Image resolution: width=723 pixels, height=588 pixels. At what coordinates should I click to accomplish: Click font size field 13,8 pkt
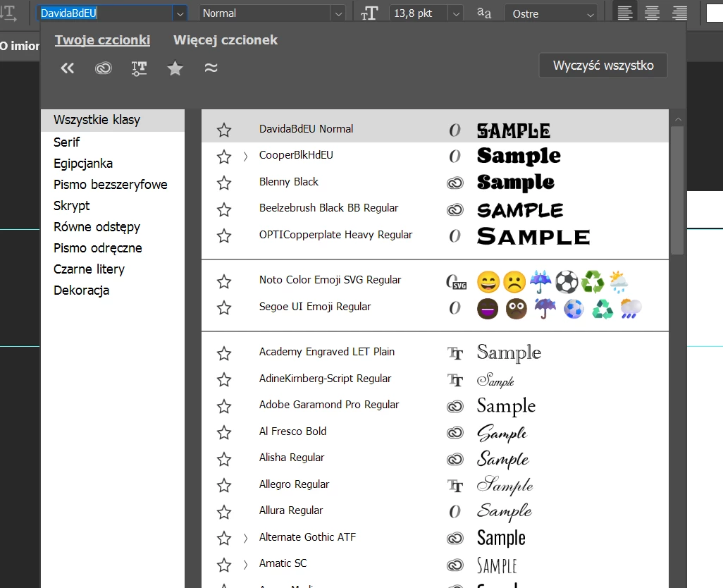click(419, 13)
